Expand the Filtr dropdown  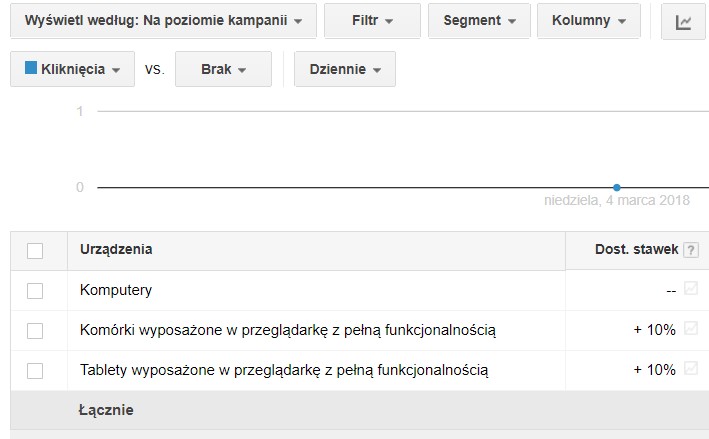372,21
